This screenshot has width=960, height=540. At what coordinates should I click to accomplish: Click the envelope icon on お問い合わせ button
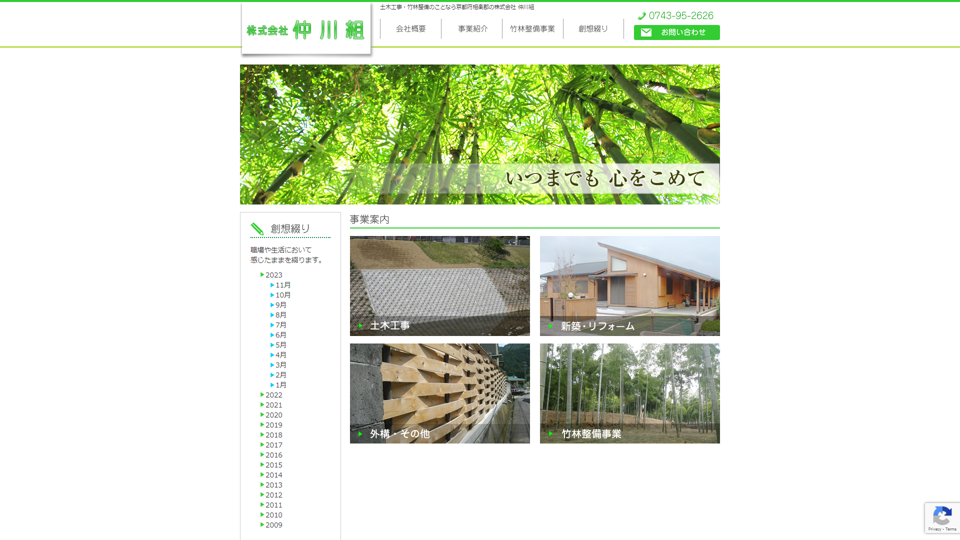(646, 33)
